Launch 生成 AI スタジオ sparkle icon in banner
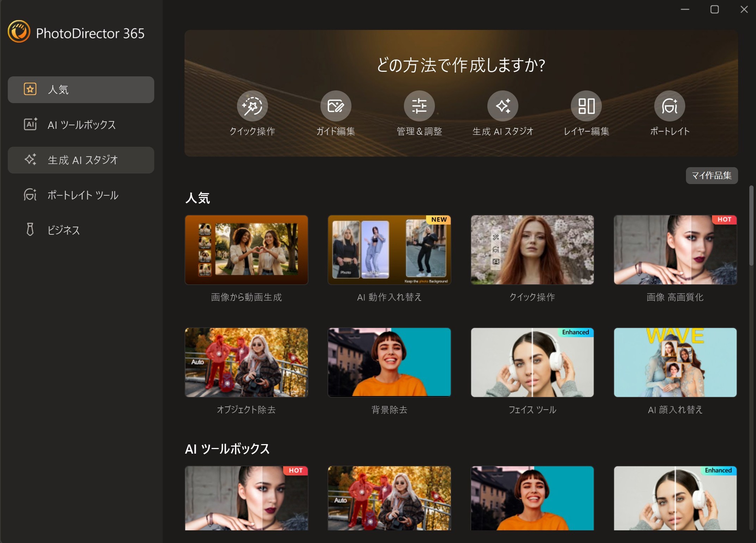The image size is (756, 543). click(502, 106)
